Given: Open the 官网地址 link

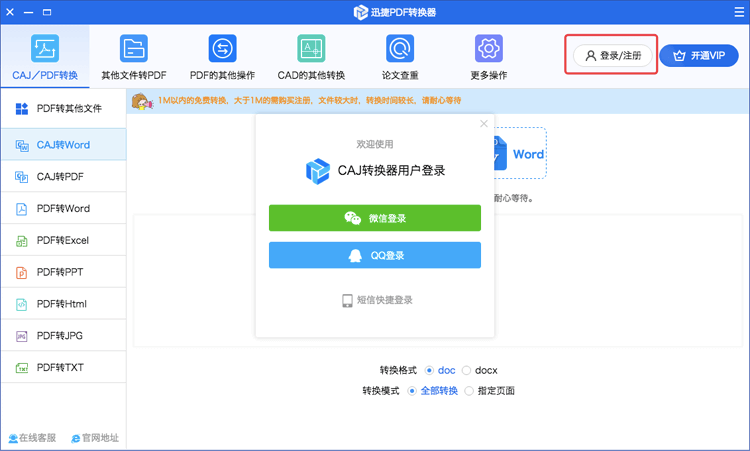Looking at the screenshot, I should coord(95,438).
